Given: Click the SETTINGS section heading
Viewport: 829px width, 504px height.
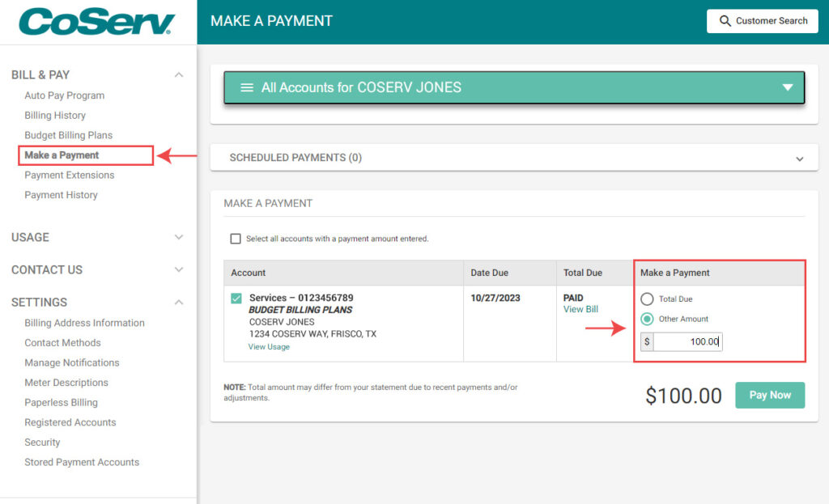Looking at the screenshot, I should point(39,303).
